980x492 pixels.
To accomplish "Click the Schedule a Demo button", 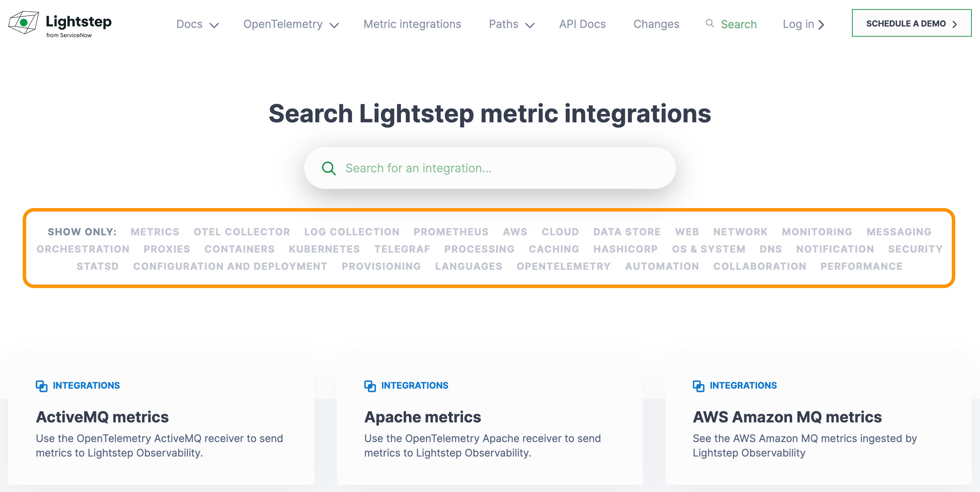I will (911, 23).
